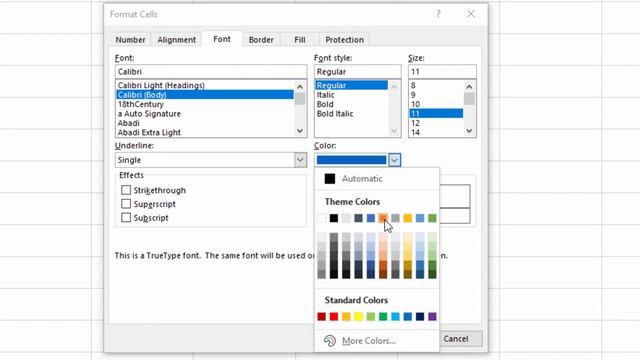Click font list scroll up arrow

(300, 87)
